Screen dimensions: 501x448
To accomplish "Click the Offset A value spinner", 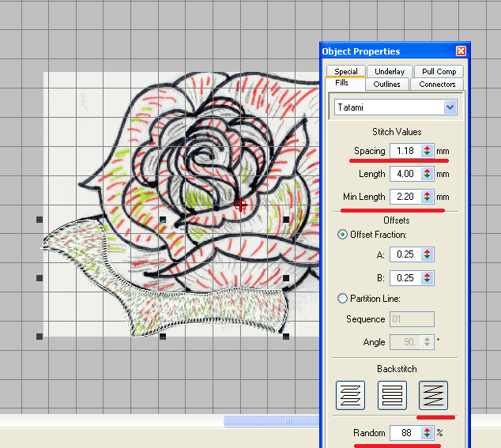I will click(x=427, y=254).
